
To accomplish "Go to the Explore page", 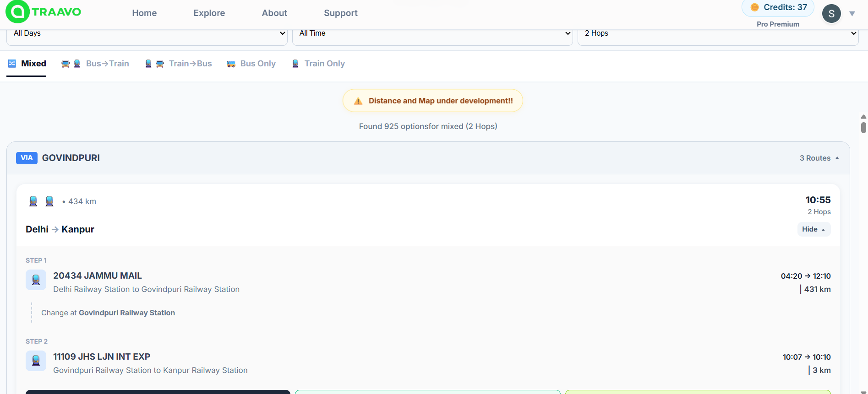I will coord(209,13).
